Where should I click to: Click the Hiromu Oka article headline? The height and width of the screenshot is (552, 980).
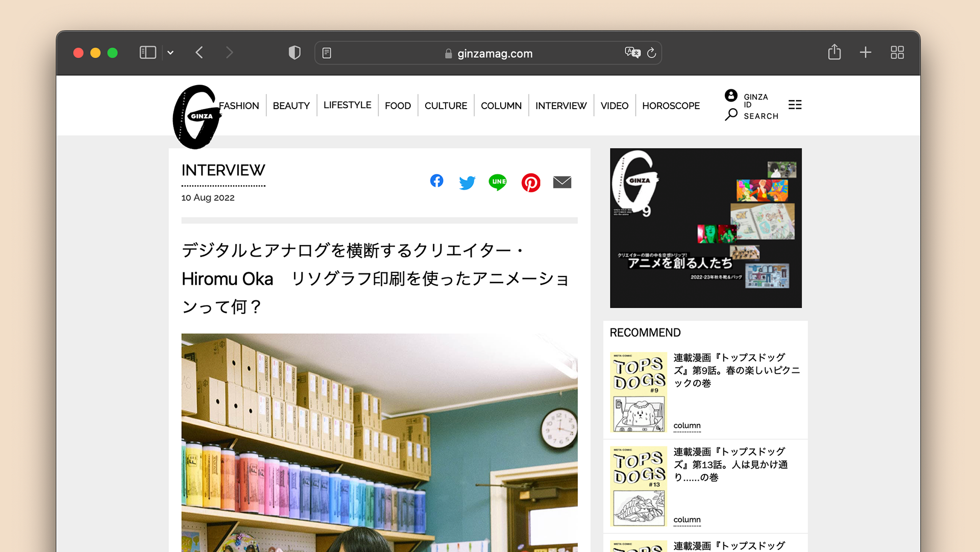pos(377,279)
